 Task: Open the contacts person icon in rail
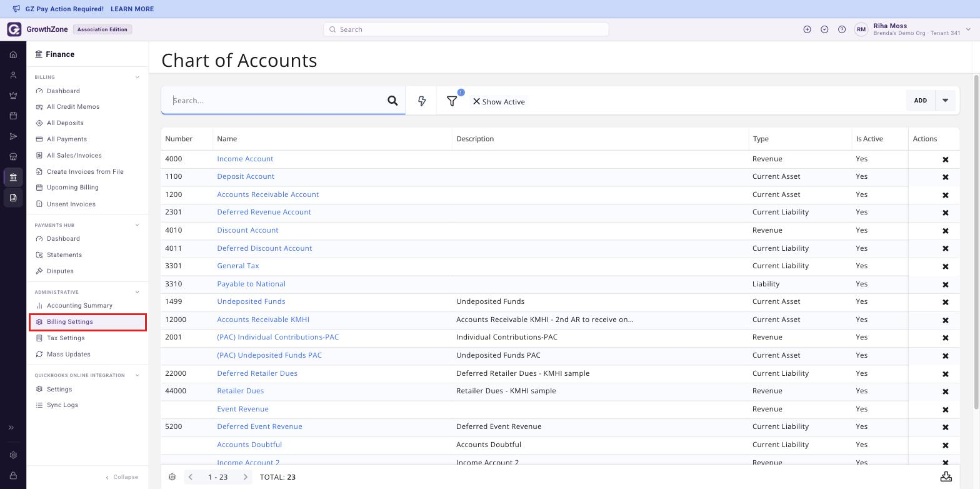pyautogui.click(x=13, y=75)
